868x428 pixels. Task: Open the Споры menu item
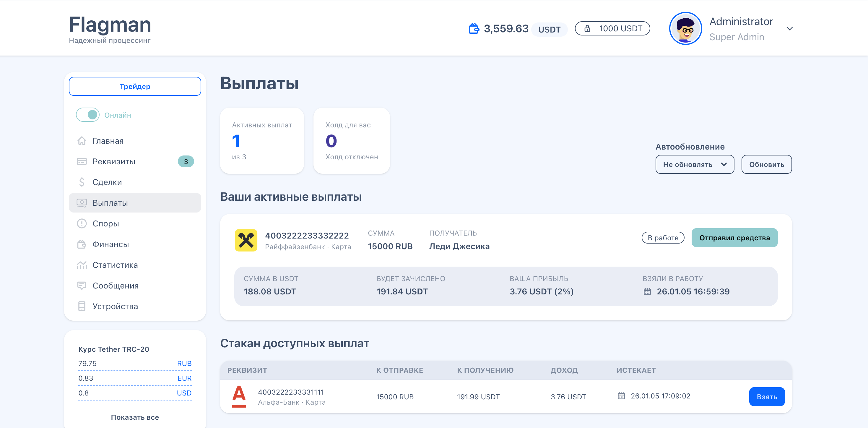[x=105, y=224]
